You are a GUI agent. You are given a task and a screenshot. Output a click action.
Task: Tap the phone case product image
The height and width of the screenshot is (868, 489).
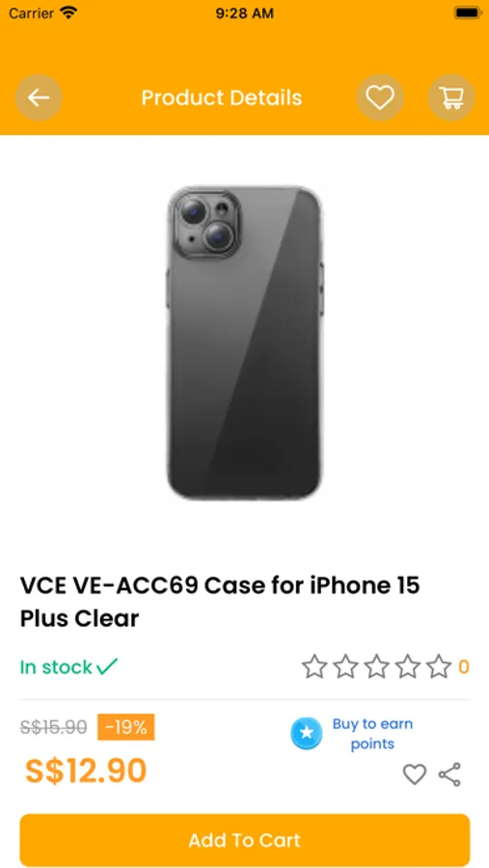[x=245, y=342]
